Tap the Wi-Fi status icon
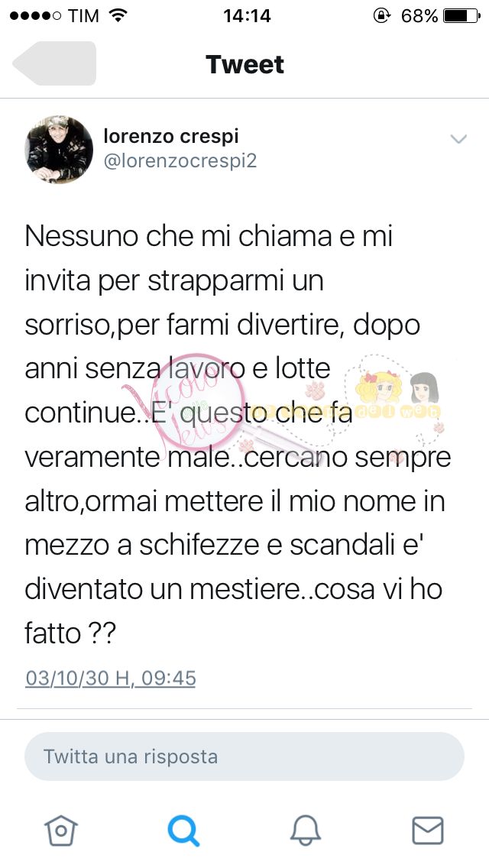Viewport: 489px width, 868px height. click(x=118, y=15)
